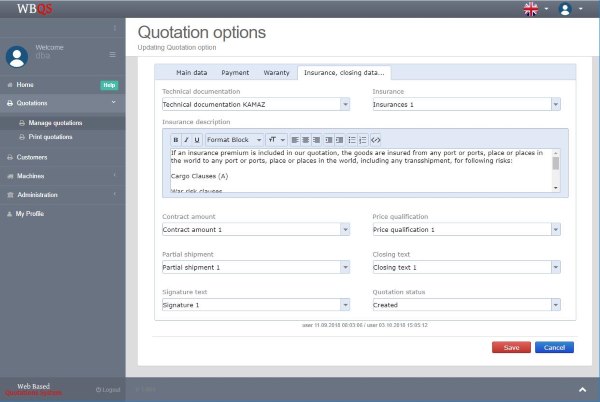Viewport: 600px width, 402px height.
Task: Click the Cancel button
Action: [554, 347]
